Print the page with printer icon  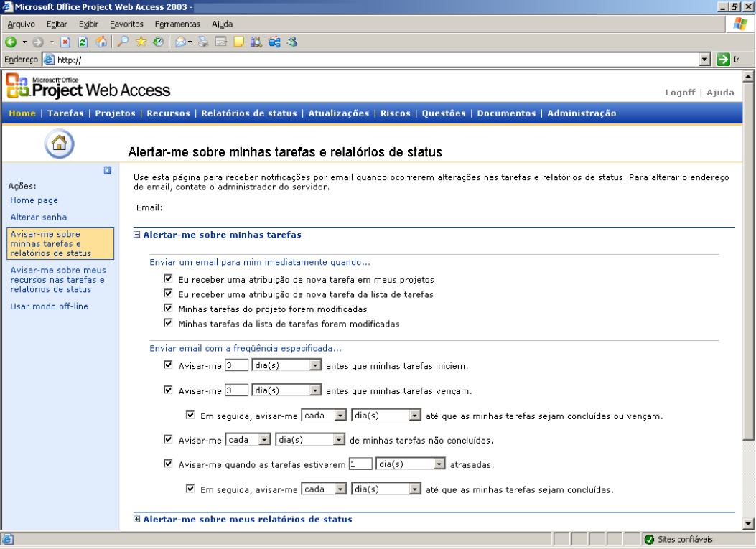point(203,42)
